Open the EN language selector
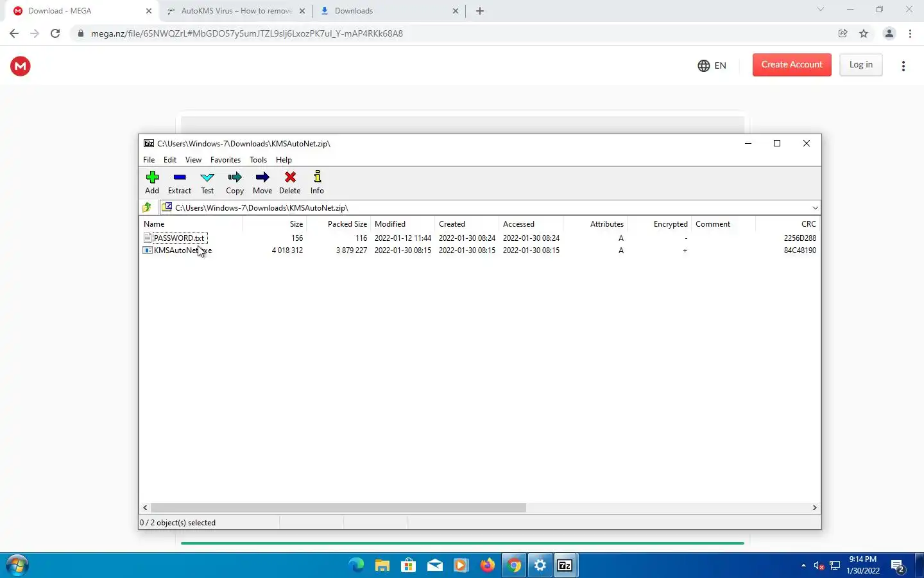 pyautogui.click(x=712, y=66)
